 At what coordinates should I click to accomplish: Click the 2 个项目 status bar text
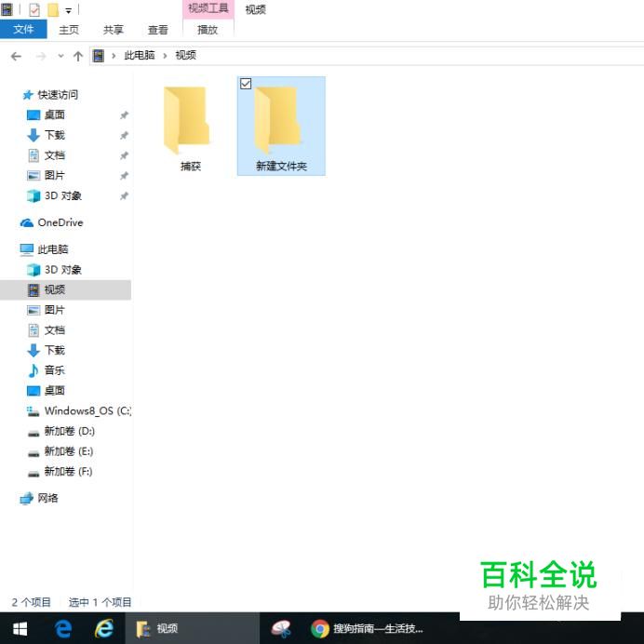32,602
